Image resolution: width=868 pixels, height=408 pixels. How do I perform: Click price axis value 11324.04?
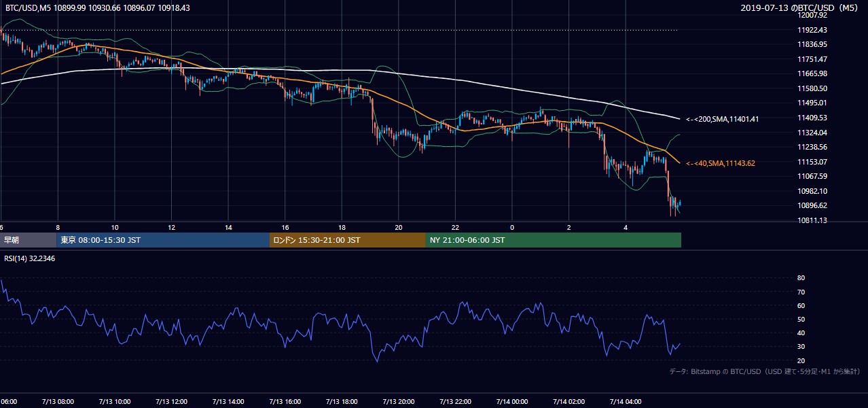click(x=812, y=133)
